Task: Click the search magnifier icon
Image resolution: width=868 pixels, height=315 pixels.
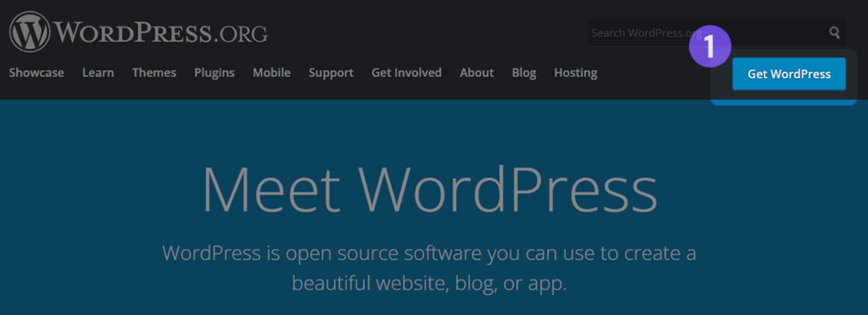Action: 834,33
